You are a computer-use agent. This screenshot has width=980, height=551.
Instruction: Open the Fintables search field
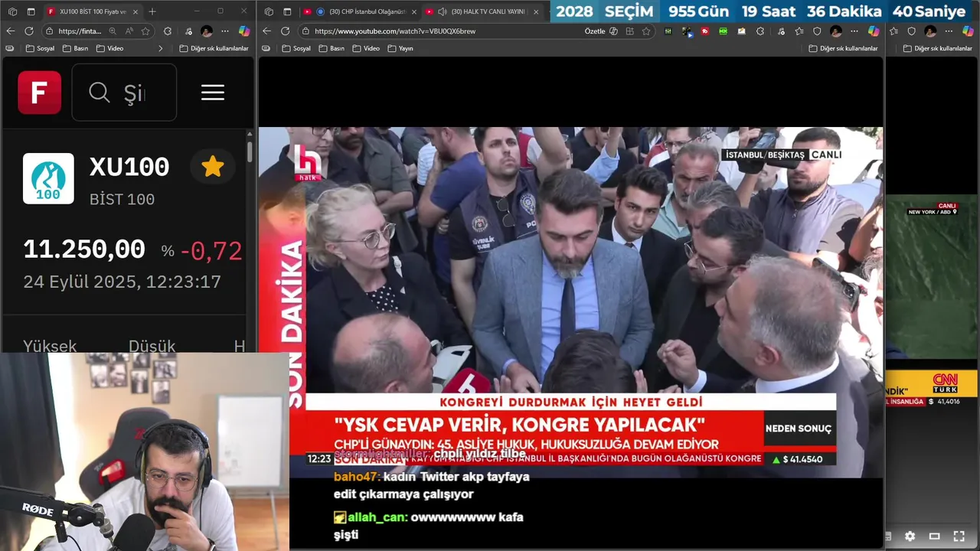tap(124, 93)
